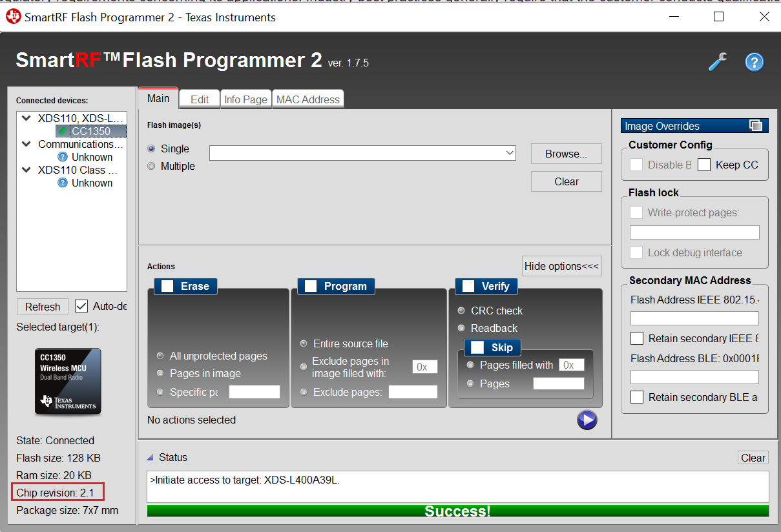Click the Skip pages filled with 0x field
Viewport: 781px width, 532px height.
point(572,365)
